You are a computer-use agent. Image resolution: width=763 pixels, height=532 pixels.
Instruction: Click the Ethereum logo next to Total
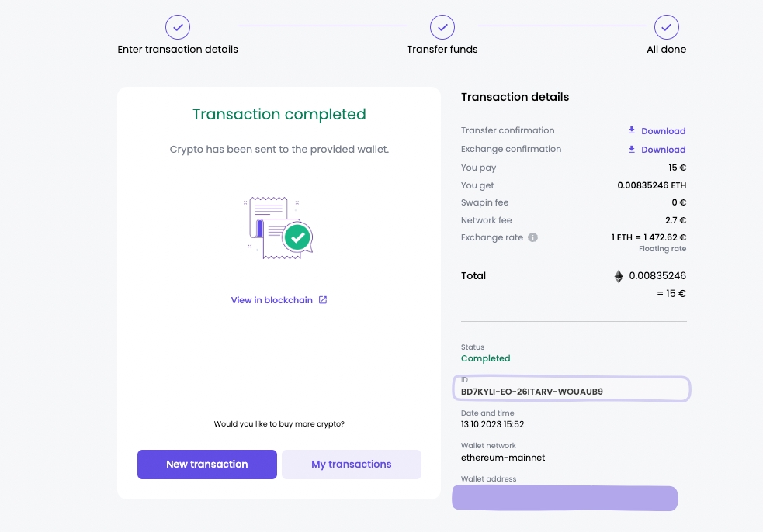click(x=619, y=276)
